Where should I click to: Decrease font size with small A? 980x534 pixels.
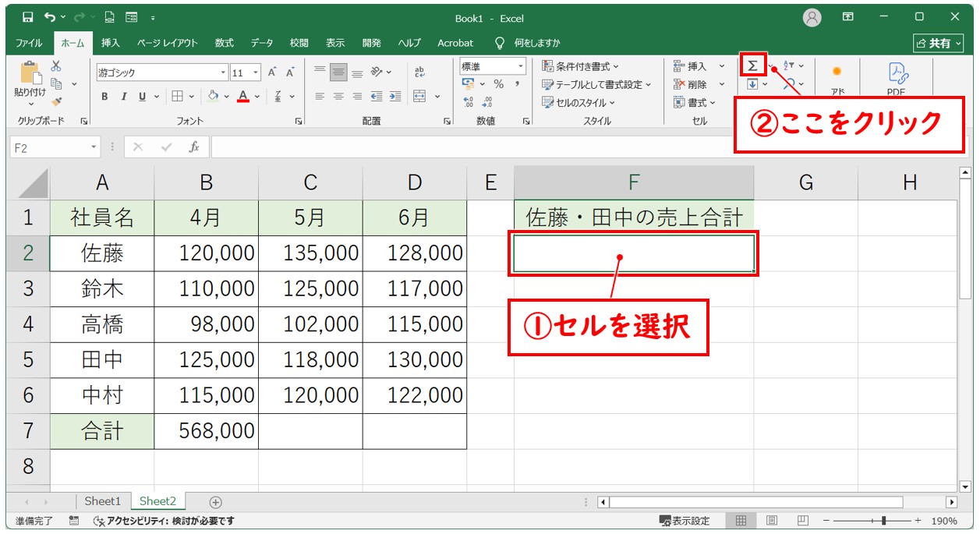click(290, 72)
